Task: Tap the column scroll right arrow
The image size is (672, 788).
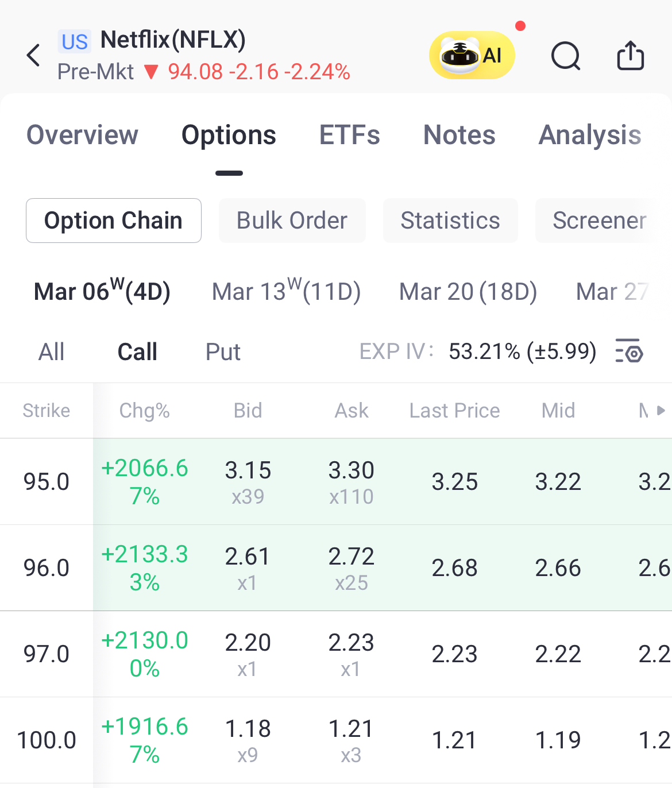Action: (x=661, y=410)
